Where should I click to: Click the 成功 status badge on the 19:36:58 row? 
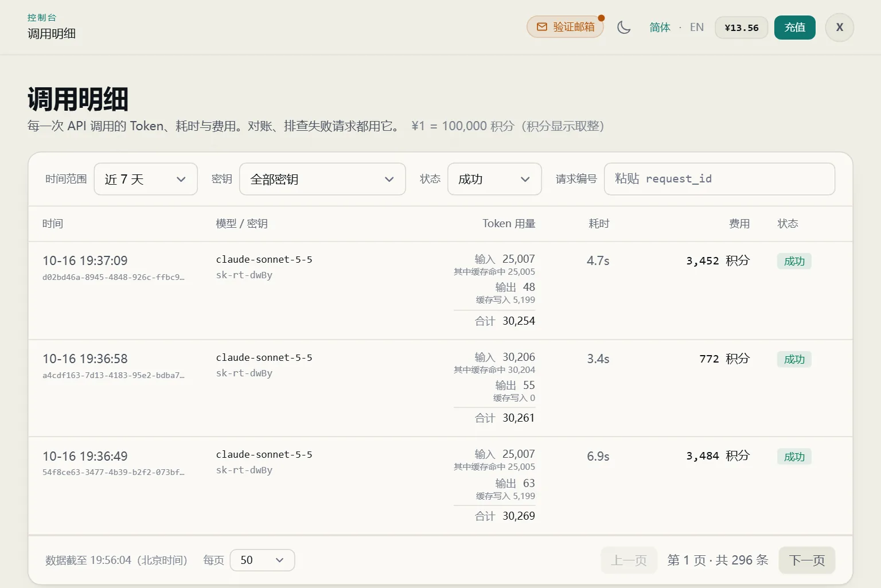pyautogui.click(x=794, y=359)
